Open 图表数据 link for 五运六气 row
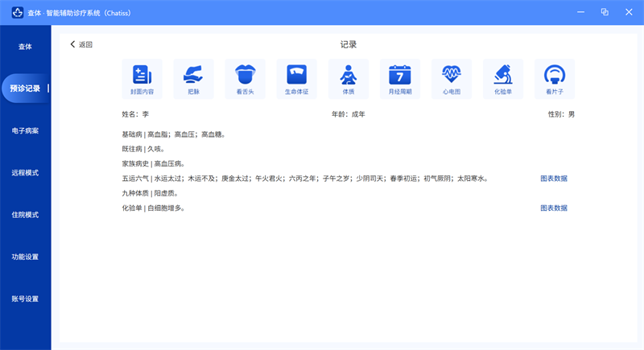 pyautogui.click(x=554, y=179)
